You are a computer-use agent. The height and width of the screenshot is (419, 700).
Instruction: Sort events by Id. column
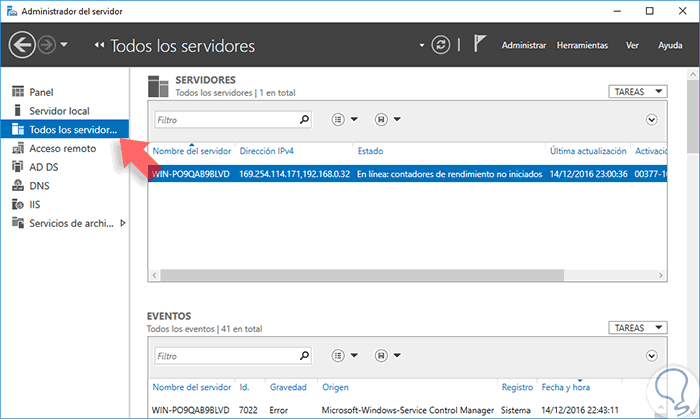coord(244,387)
